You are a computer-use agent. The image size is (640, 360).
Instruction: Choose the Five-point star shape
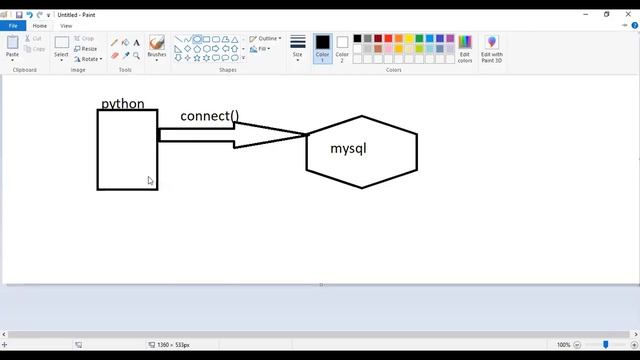pos(197,58)
